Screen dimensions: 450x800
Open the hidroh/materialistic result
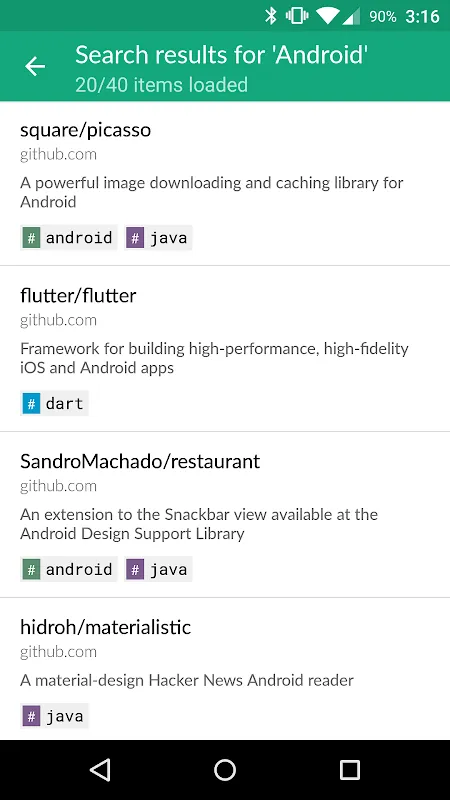click(225, 669)
